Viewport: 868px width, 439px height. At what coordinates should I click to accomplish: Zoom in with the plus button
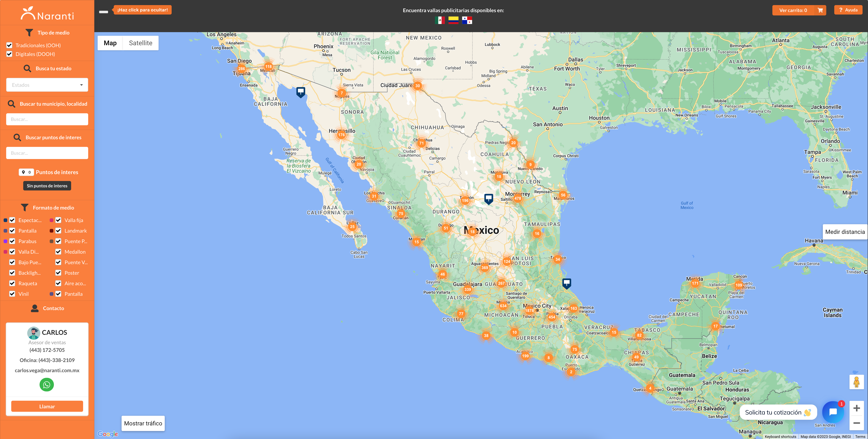coord(856,408)
